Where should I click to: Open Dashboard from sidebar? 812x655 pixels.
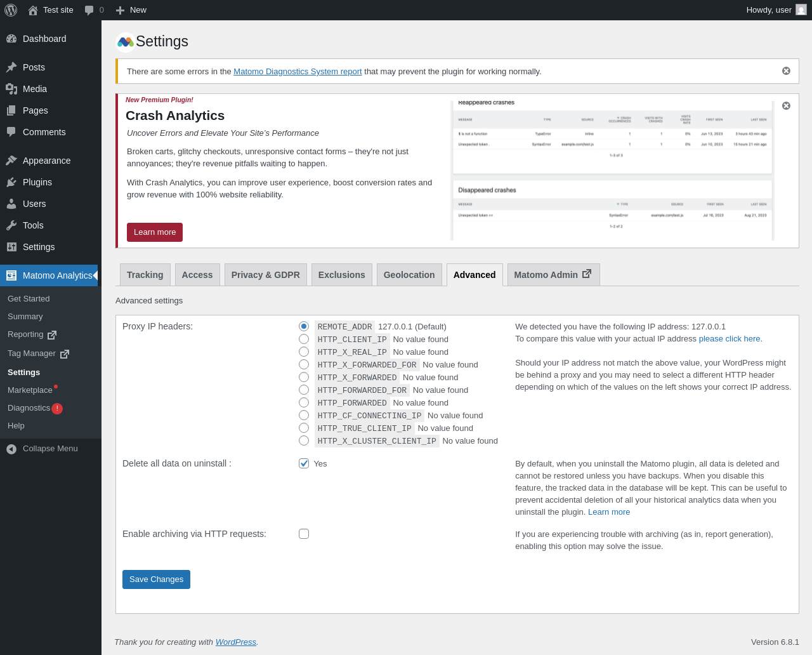tap(51, 39)
